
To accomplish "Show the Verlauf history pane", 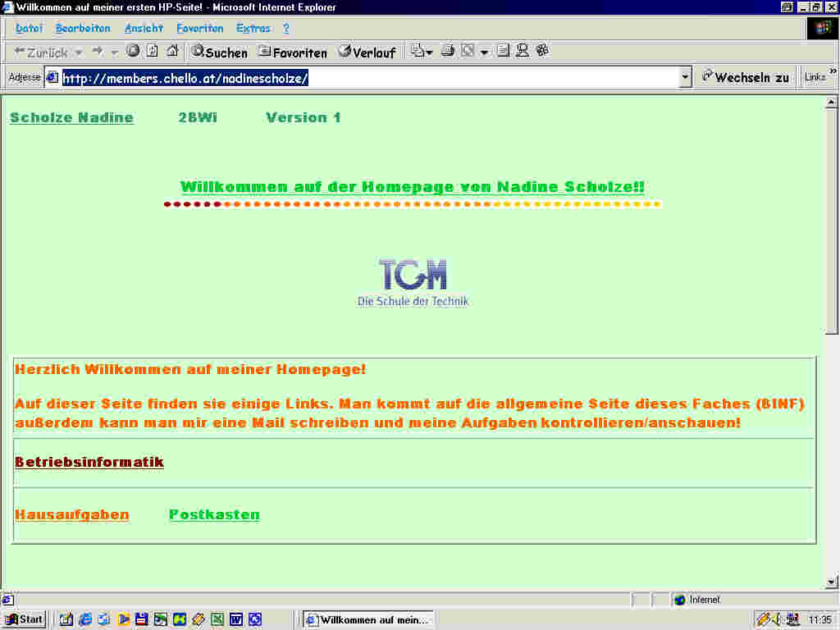I will (x=367, y=52).
